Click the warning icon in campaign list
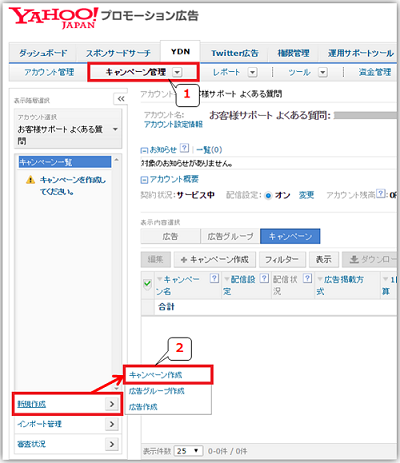400x463 pixels. pos(30,180)
